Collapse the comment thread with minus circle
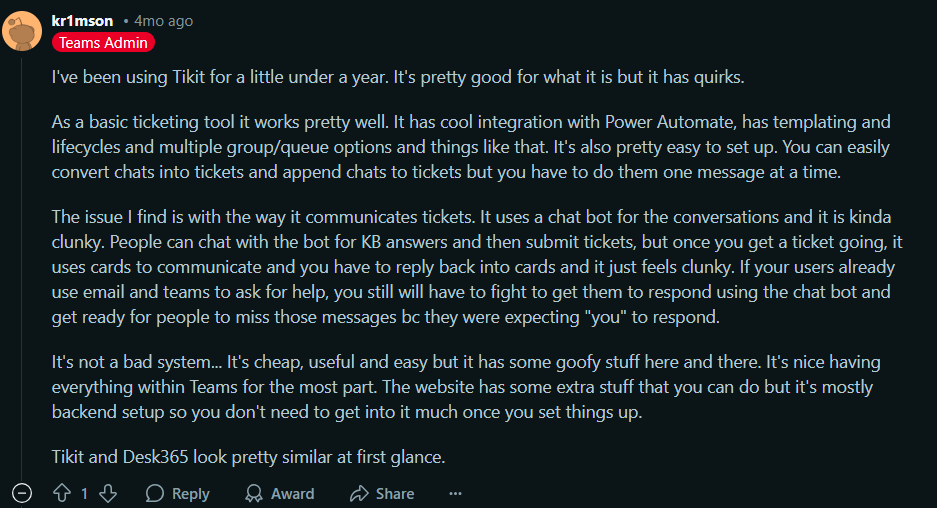The image size is (937, 508). (x=23, y=493)
